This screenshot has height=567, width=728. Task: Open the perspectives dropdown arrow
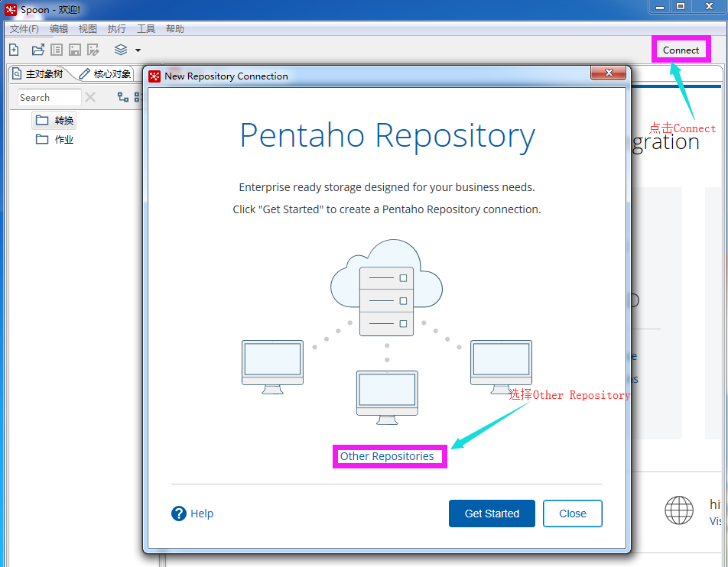click(138, 50)
